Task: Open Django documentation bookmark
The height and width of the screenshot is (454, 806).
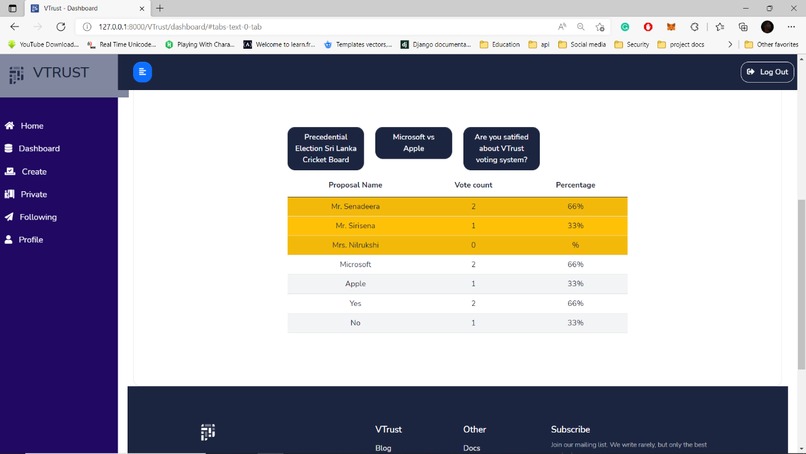Action: tap(436, 45)
